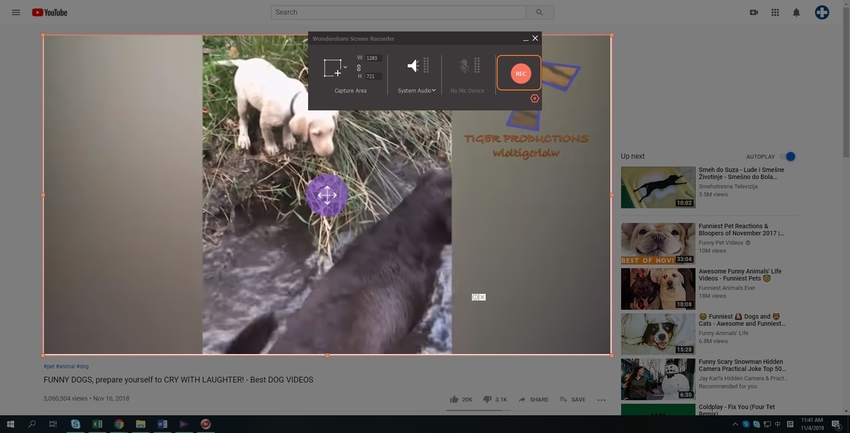Expand the capture area mode arrow

(345, 67)
